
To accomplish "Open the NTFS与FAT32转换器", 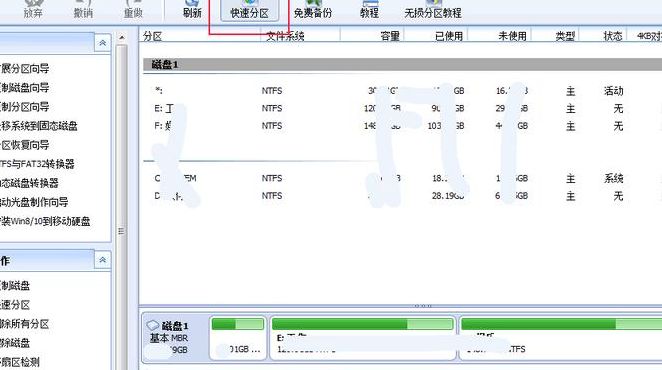I will 37,164.
